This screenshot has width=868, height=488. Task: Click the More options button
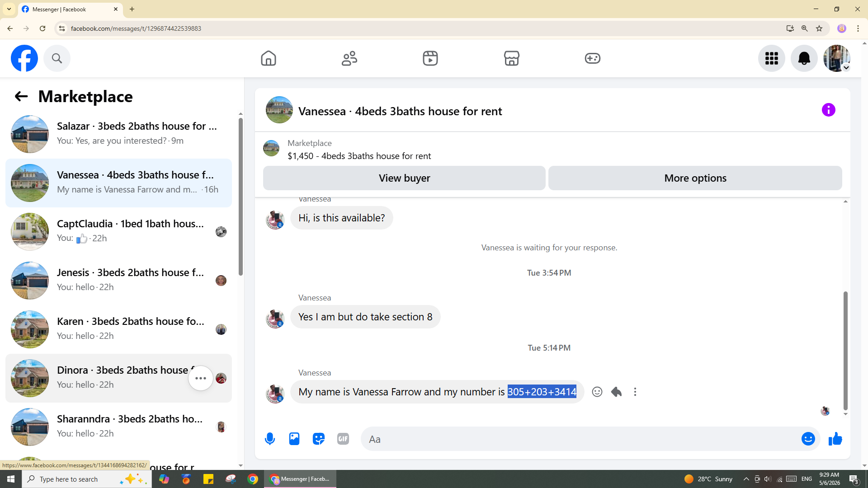pyautogui.click(x=695, y=178)
